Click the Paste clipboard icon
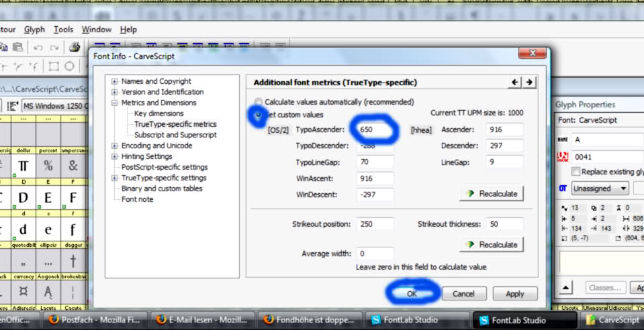 [17, 47]
